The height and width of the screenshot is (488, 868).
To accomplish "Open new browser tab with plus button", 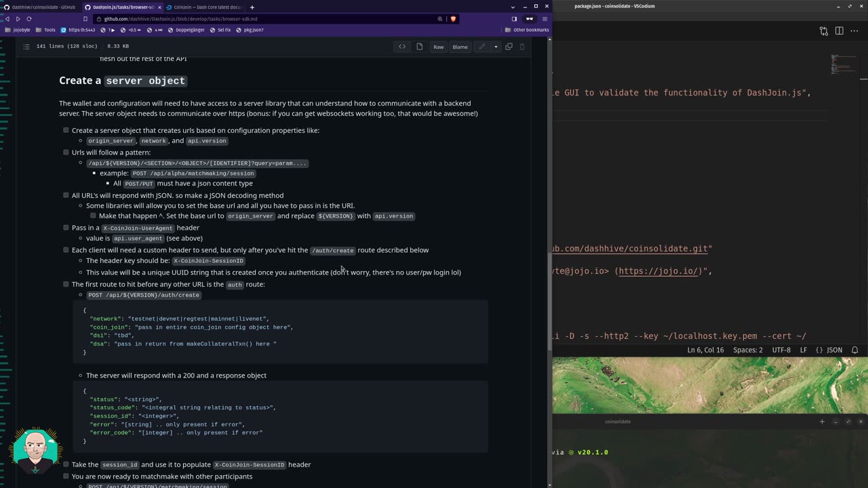I will 252,7.
